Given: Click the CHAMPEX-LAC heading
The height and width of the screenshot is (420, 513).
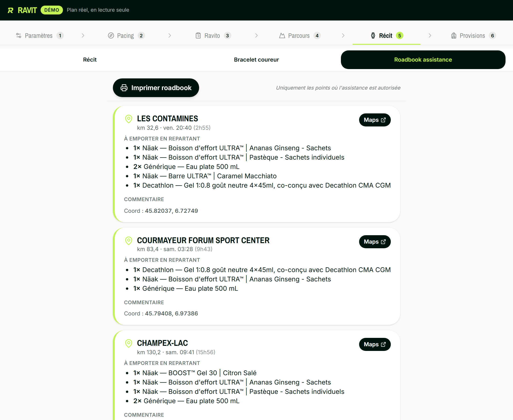Looking at the screenshot, I should 163,343.
